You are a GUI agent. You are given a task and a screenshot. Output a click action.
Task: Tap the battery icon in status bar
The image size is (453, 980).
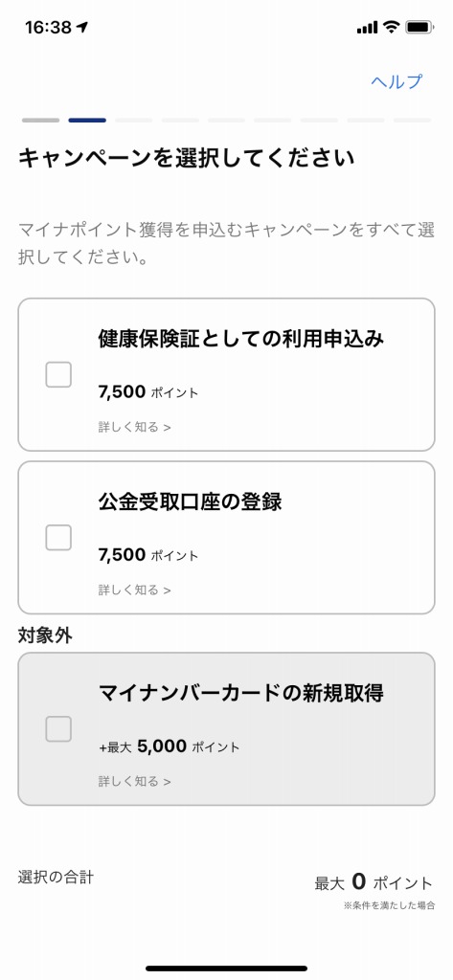pos(419,27)
